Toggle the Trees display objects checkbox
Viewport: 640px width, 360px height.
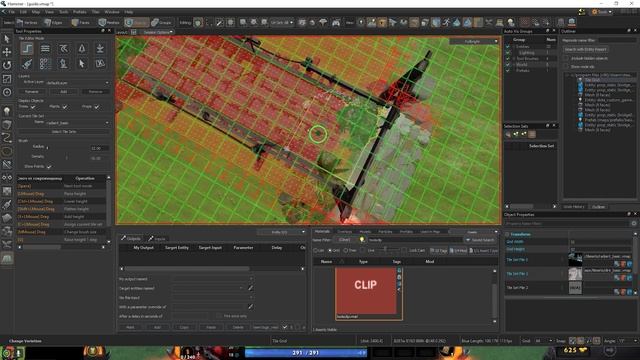coord(33,107)
